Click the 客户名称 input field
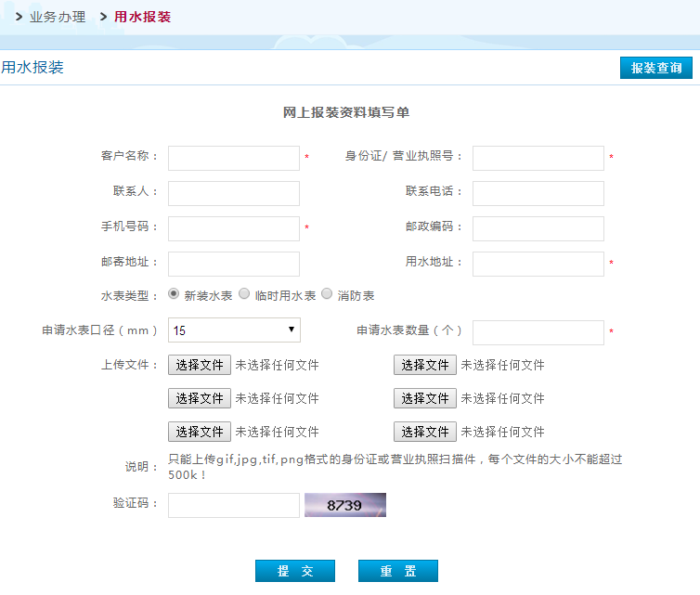The width and height of the screenshot is (700, 595). click(234, 158)
